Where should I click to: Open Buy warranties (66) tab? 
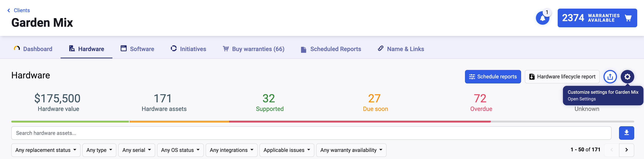(254, 49)
